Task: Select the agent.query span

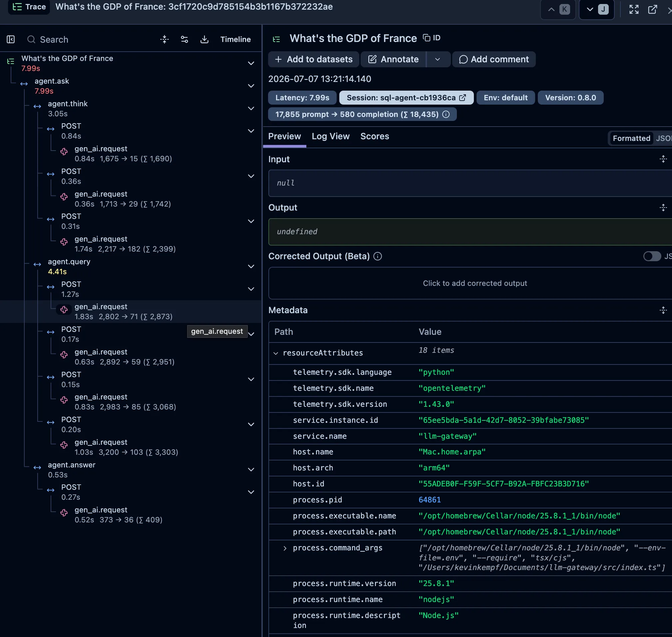Action: point(69,267)
